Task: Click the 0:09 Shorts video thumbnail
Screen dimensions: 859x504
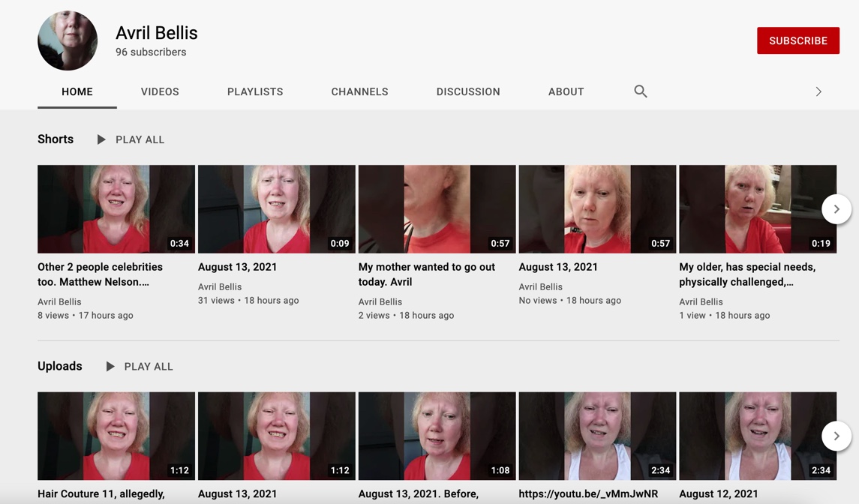Action: pos(277,209)
